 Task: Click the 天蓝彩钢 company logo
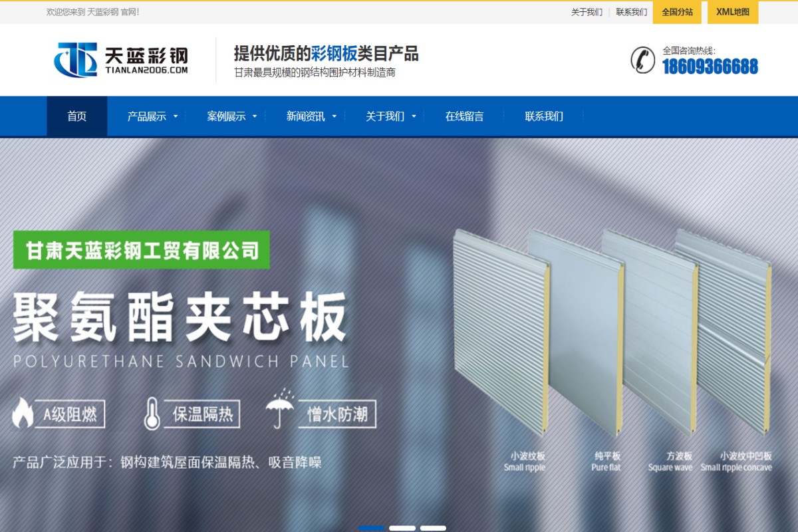[x=121, y=60]
